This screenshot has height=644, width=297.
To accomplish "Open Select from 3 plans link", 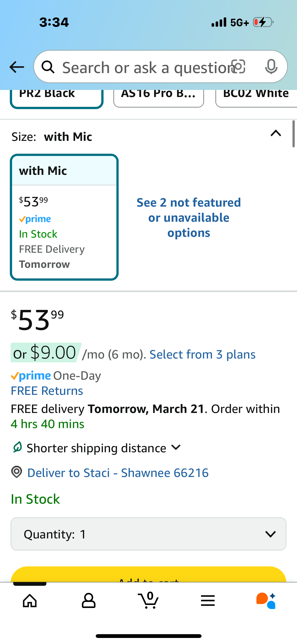I will point(203,355).
